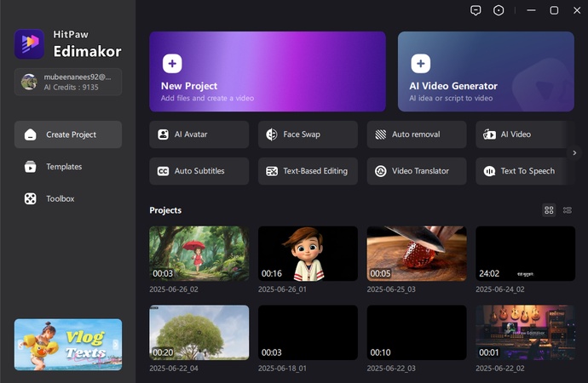Click the Face Swap icon
The height and width of the screenshot is (383, 588).
pos(272,134)
